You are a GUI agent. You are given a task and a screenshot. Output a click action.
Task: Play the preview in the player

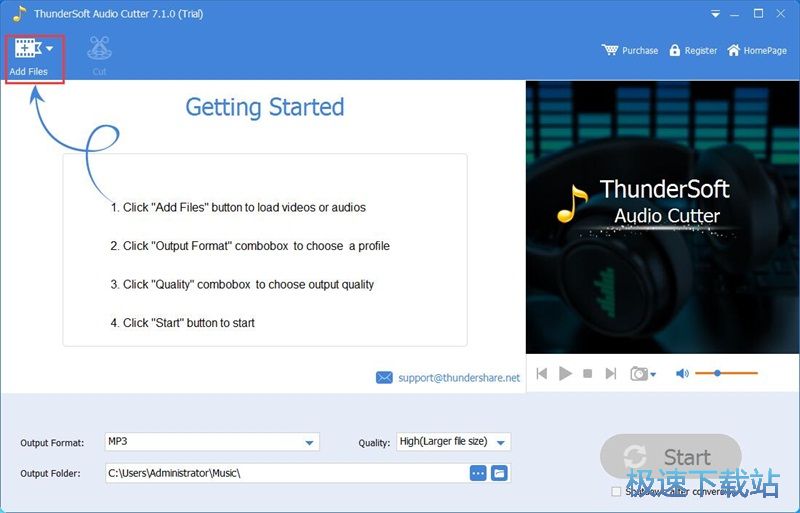pos(565,374)
